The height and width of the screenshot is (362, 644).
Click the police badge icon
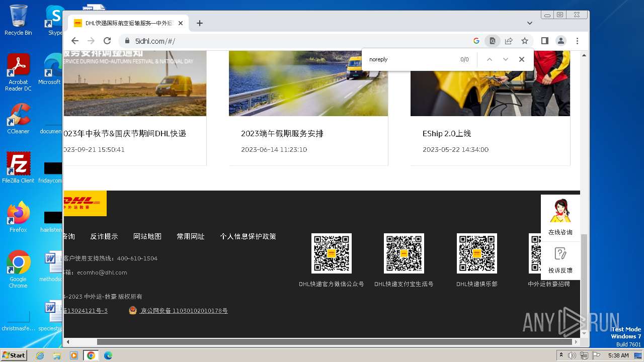click(133, 311)
